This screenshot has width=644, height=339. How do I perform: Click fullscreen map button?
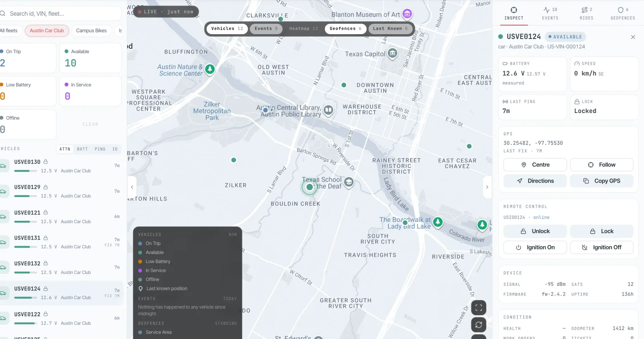click(479, 308)
